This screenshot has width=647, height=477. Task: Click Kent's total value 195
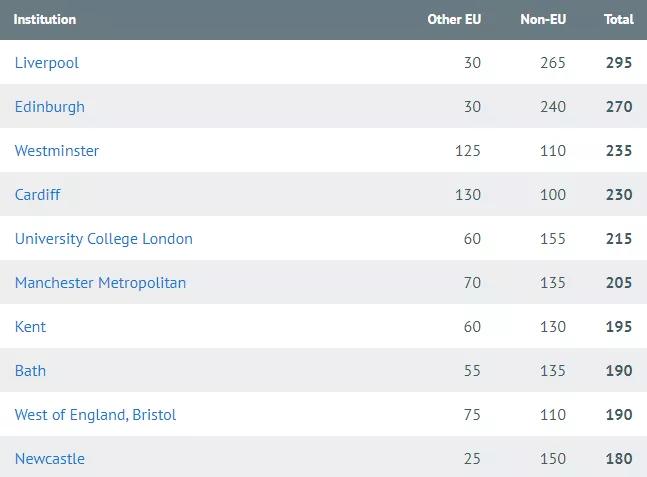point(619,327)
